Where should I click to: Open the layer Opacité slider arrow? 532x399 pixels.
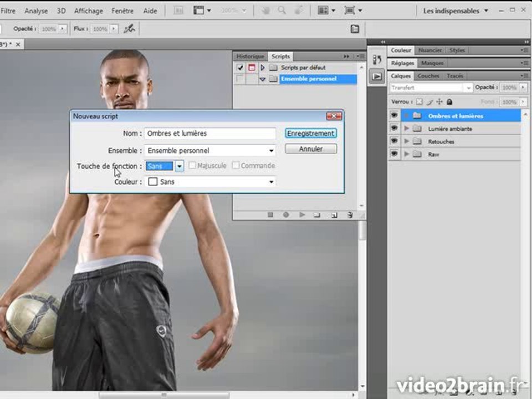(x=523, y=88)
